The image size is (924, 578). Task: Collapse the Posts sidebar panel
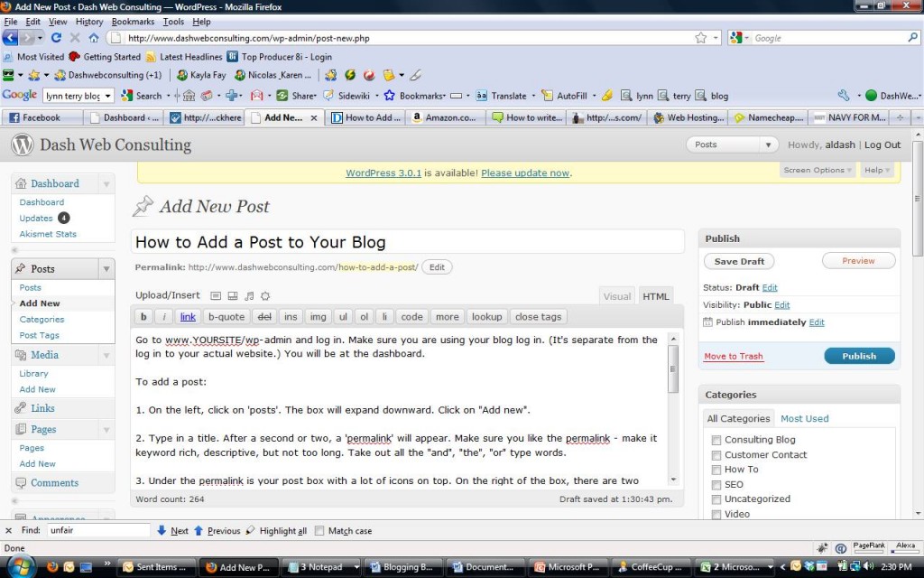(106, 268)
